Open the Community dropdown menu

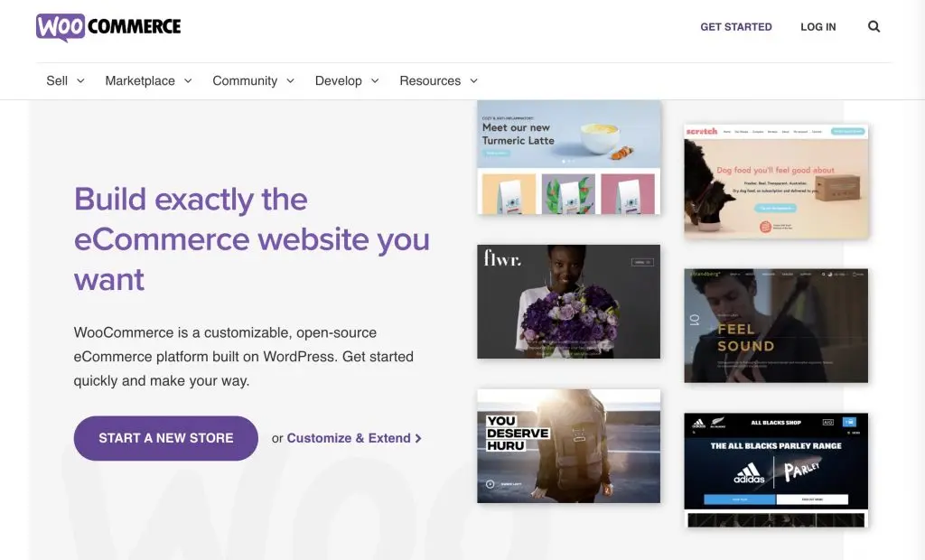(253, 80)
